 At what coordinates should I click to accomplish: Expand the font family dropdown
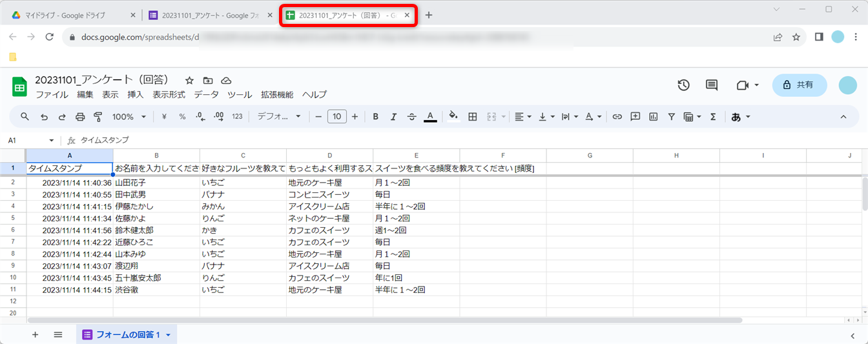pyautogui.click(x=279, y=117)
